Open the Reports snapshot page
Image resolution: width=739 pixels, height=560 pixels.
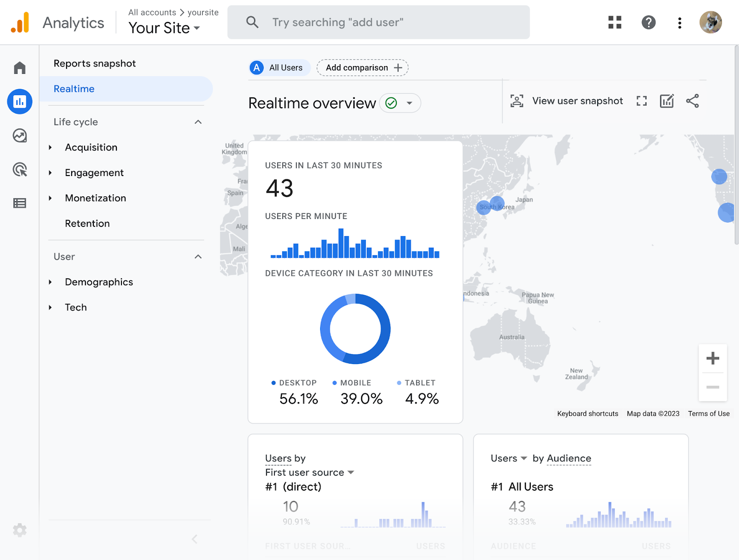point(95,63)
